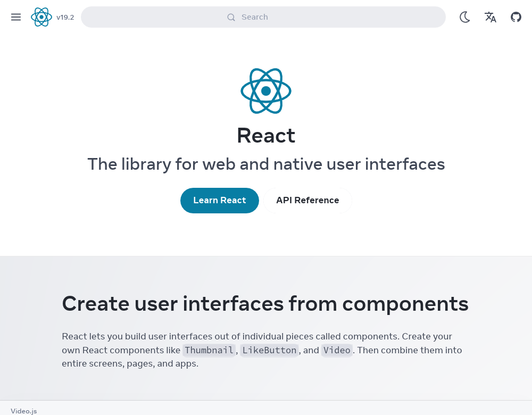Open the Learn React button
This screenshot has width=532, height=415.
(220, 201)
